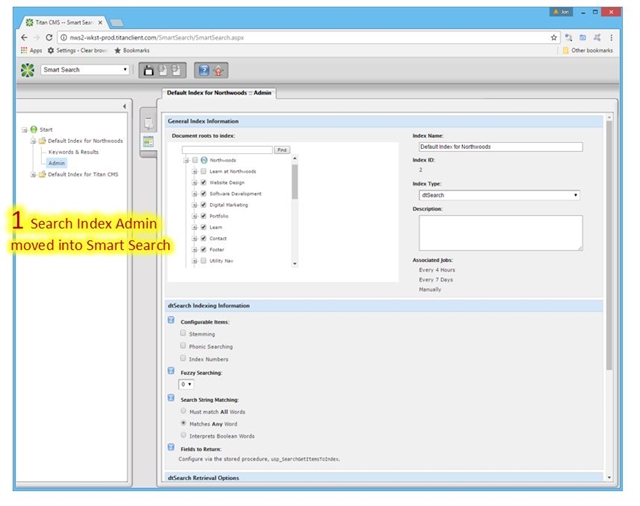640x506 pixels.
Task: Open the Index Type dropdown
Action: (499, 195)
